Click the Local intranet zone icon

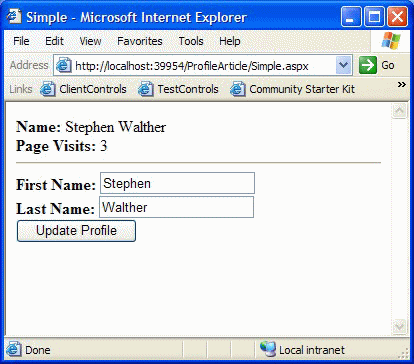268,349
